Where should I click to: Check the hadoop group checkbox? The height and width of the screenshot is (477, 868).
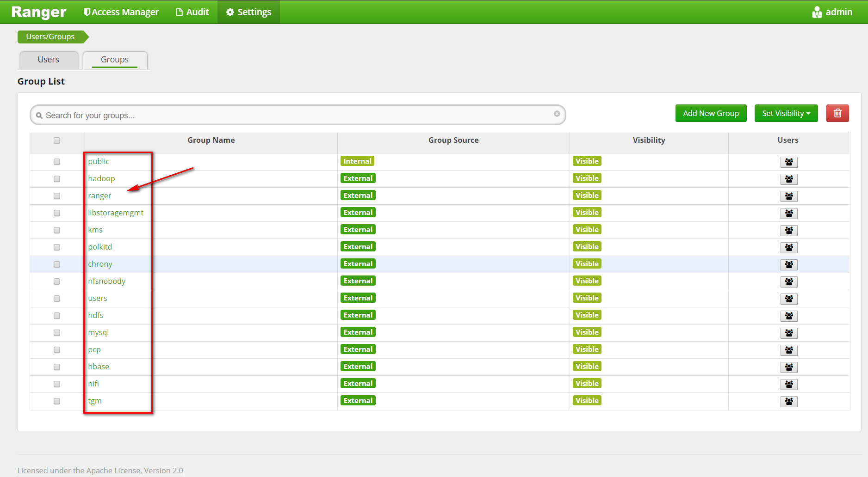tap(56, 179)
